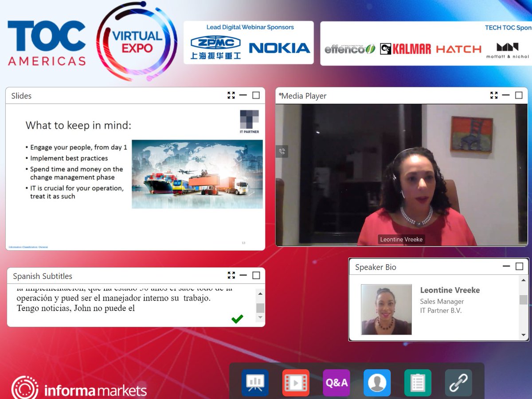Click the phone call icon on the video feed
This screenshot has height=399, width=532.
tap(282, 152)
